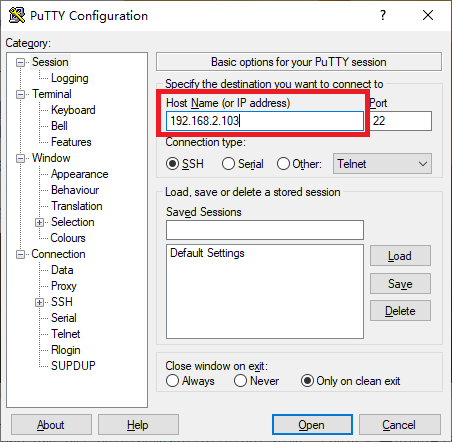Select the SSH connection type
452x442 pixels.
(x=172, y=164)
